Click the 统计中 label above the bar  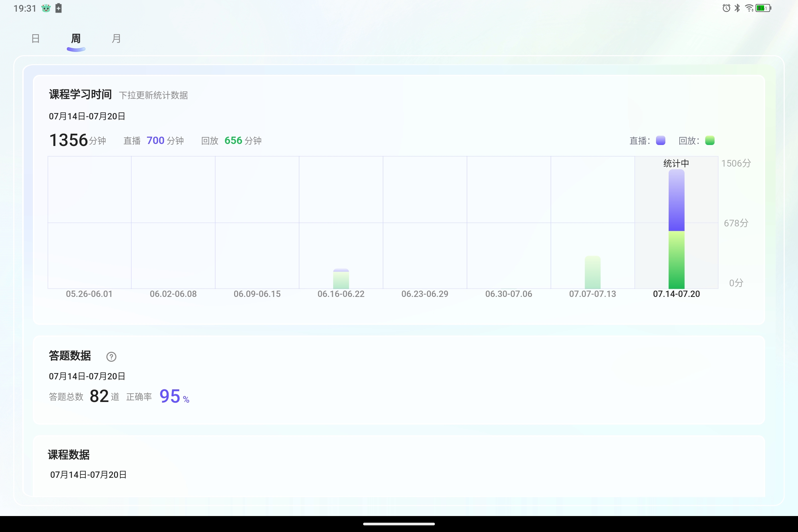tap(676, 163)
